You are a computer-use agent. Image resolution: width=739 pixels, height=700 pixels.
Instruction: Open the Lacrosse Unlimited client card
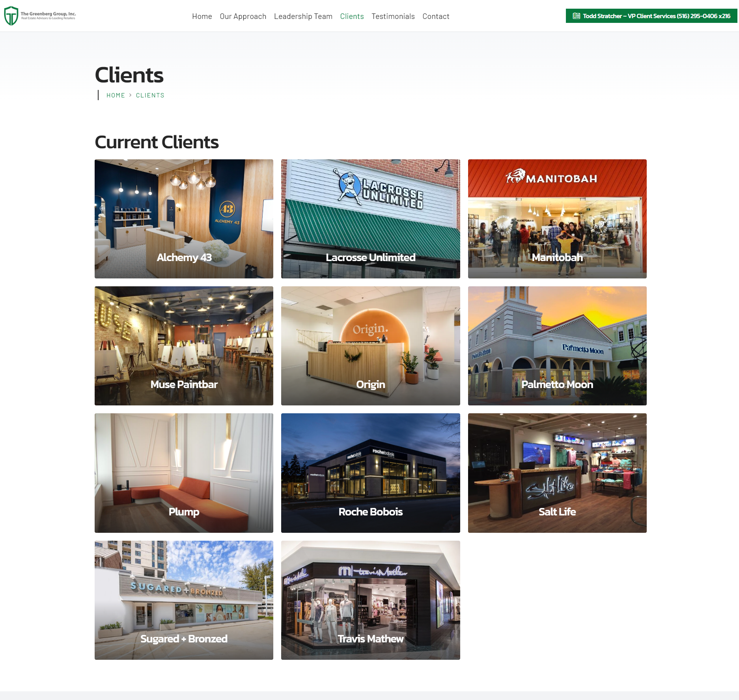371,219
